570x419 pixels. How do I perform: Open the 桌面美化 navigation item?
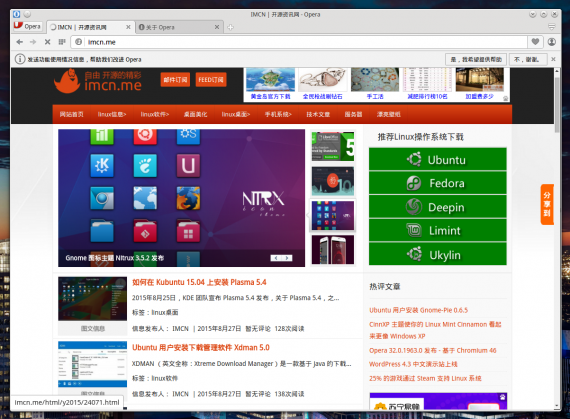(x=195, y=114)
